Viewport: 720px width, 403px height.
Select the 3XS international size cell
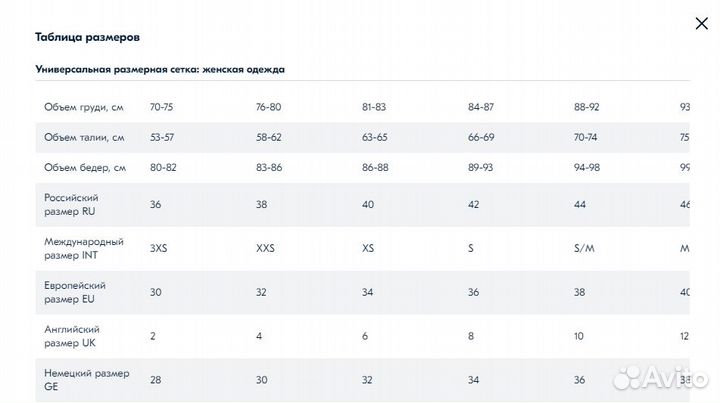(158, 248)
